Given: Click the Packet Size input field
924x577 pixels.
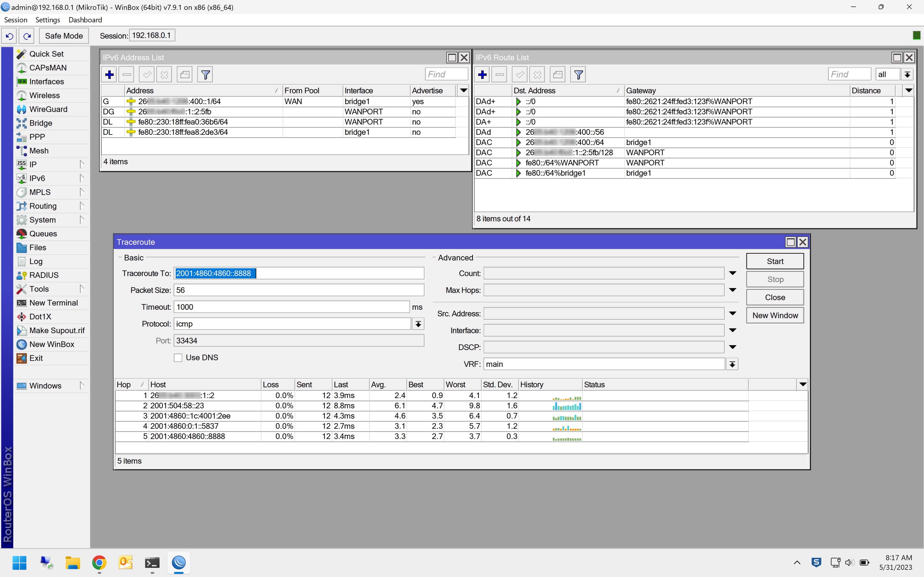Looking at the screenshot, I should coord(299,290).
